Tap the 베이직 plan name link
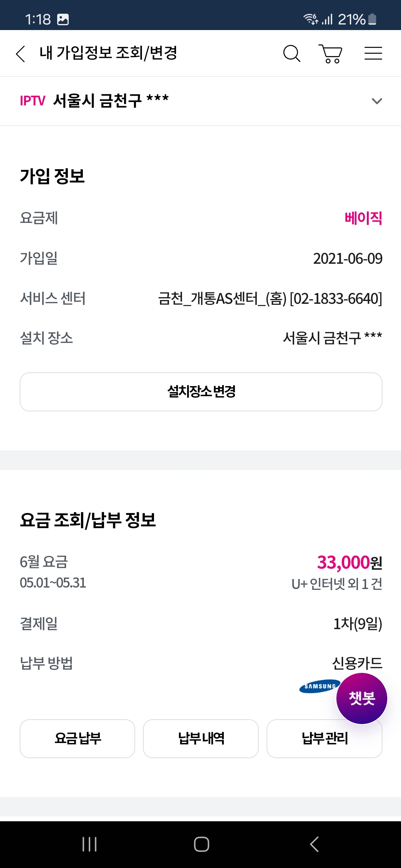This screenshot has width=401, height=868. (x=363, y=218)
